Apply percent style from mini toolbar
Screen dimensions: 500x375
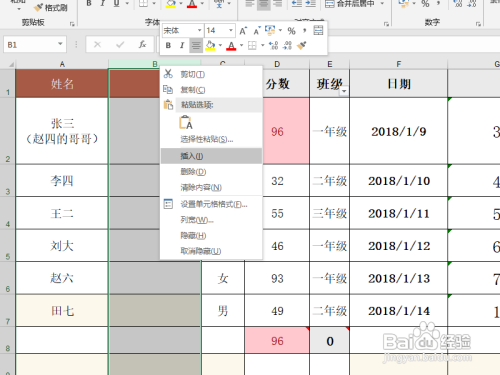pos(291,31)
